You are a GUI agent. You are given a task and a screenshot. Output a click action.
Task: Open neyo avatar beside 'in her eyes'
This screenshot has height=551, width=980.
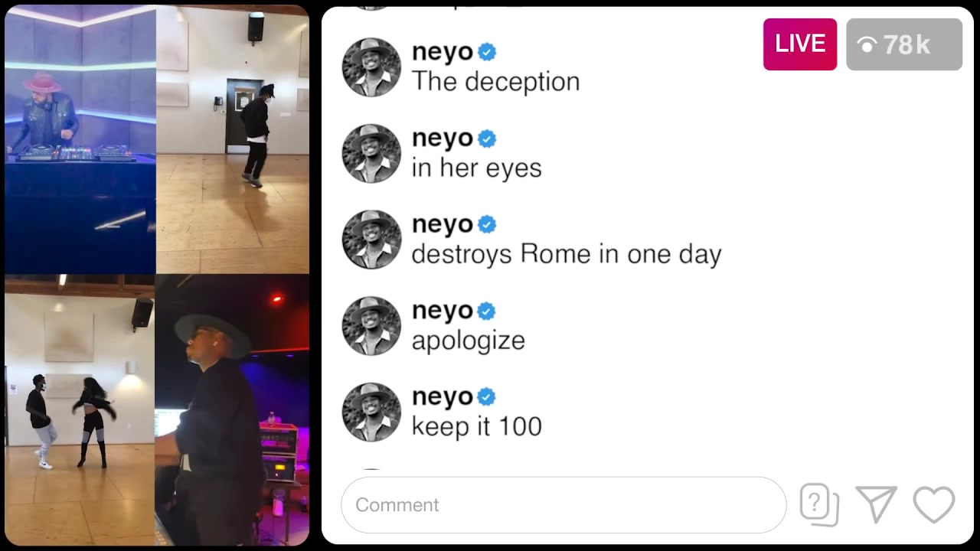tap(371, 154)
